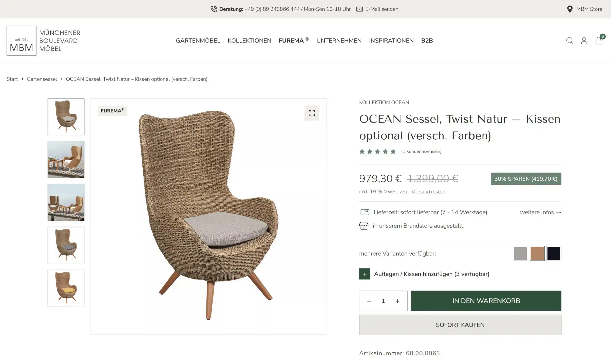Select the black color variant swatch

[554, 253]
